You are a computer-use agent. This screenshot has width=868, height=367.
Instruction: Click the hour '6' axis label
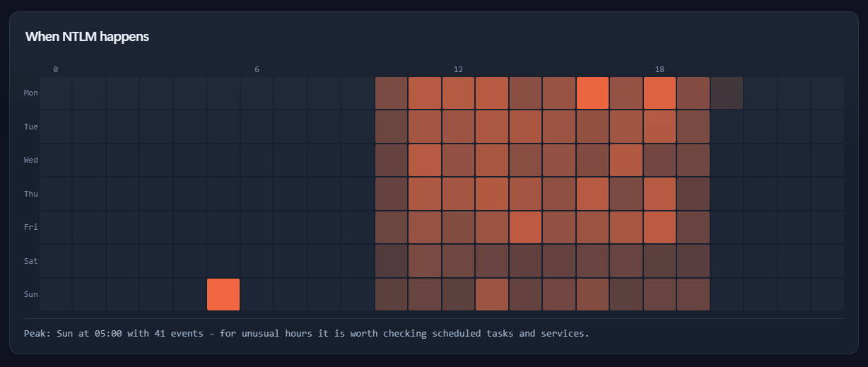257,69
